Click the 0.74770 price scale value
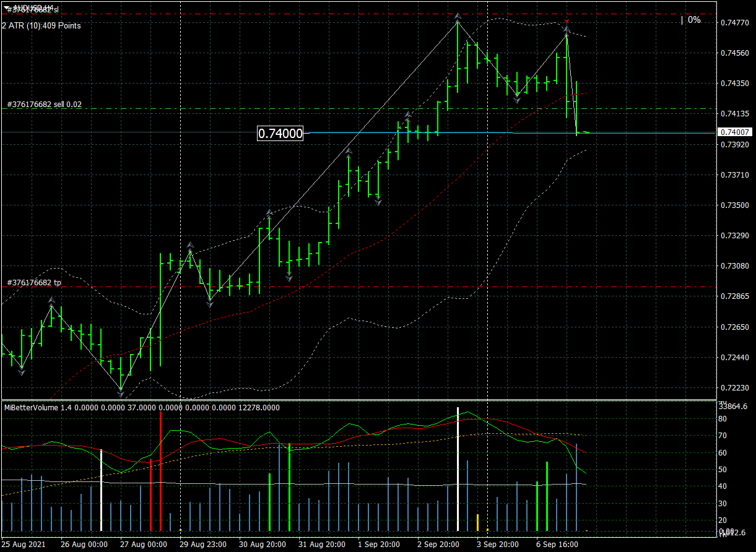The width and height of the screenshot is (756, 552). pyautogui.click(x=734, y=23)
